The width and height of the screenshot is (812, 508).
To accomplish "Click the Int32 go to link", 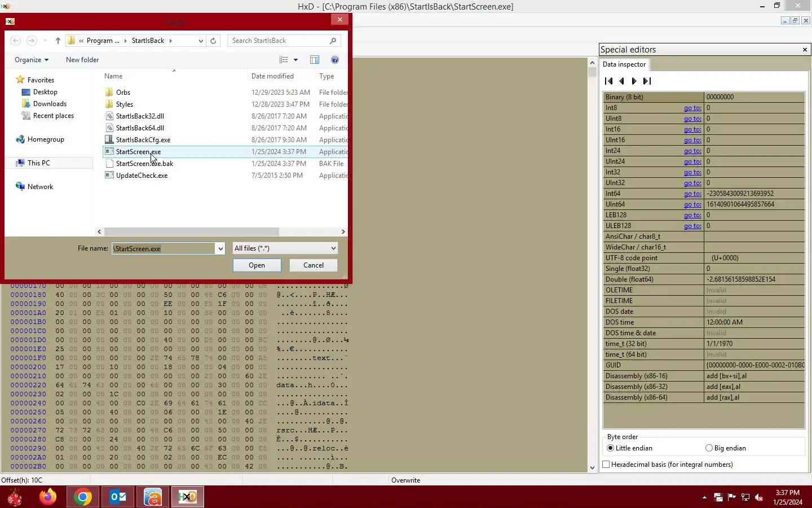I will [x=692, y=172].
